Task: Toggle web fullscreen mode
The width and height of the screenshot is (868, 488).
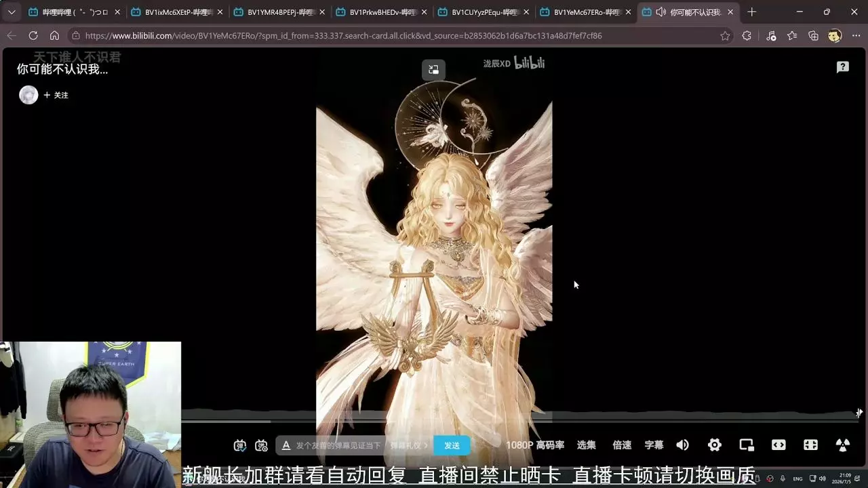Action: click(810, 445)
